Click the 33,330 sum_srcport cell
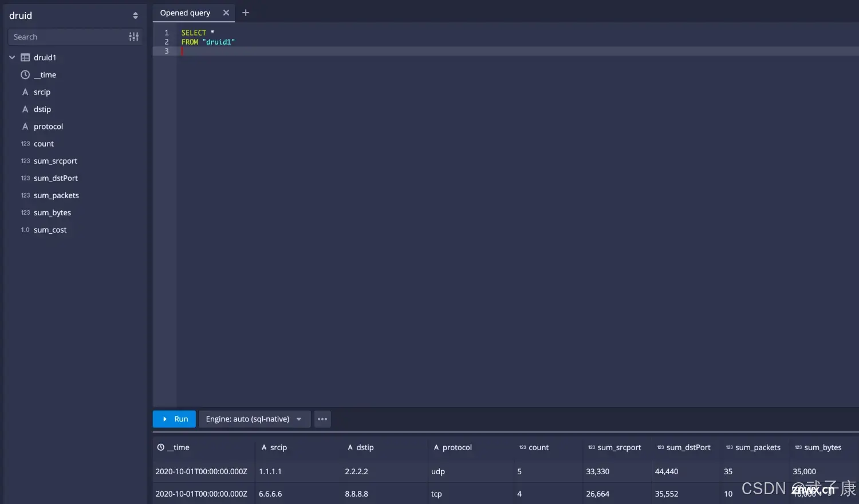The image size is (859, 504). click(x=617, y=471)
